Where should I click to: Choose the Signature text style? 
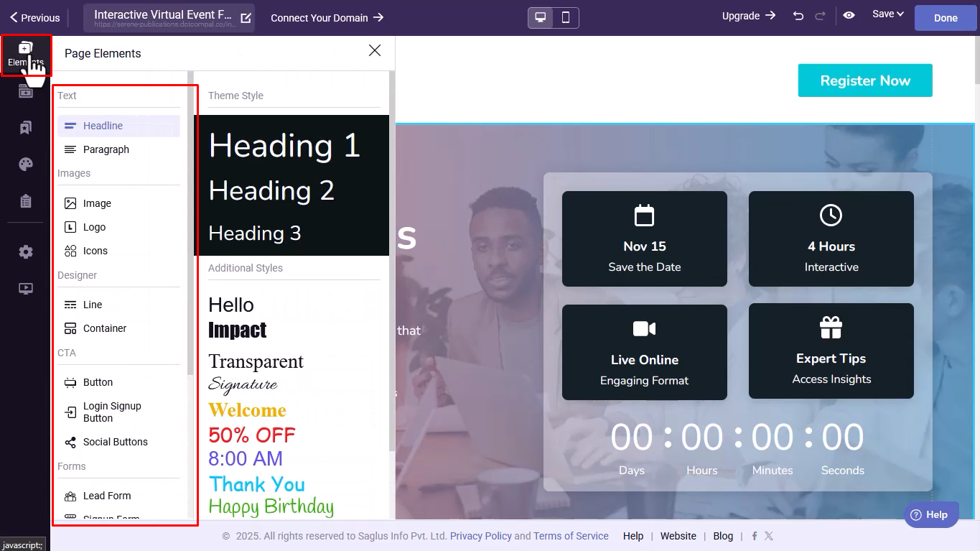click(243, 384)
